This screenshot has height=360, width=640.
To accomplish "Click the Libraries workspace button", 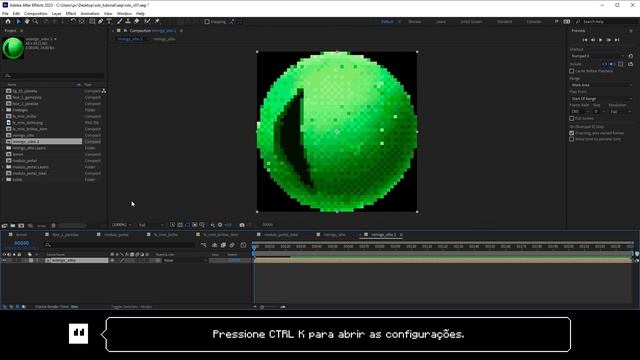I will click(534, 22).
